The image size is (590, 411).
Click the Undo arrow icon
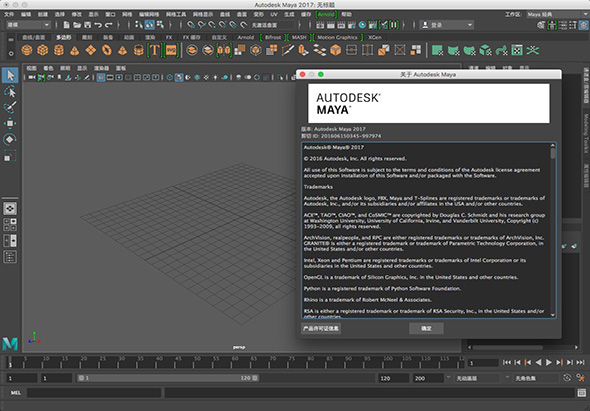coord(98,25)
